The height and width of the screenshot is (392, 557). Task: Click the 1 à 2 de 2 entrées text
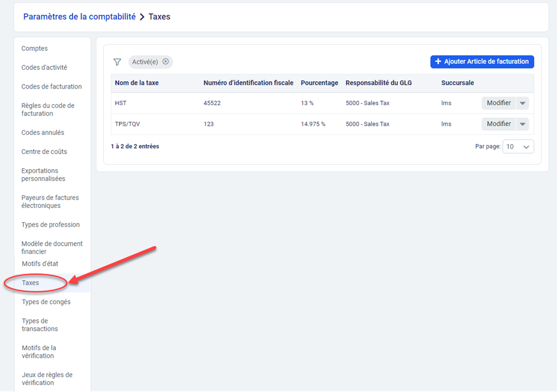[x=135, y=146]
